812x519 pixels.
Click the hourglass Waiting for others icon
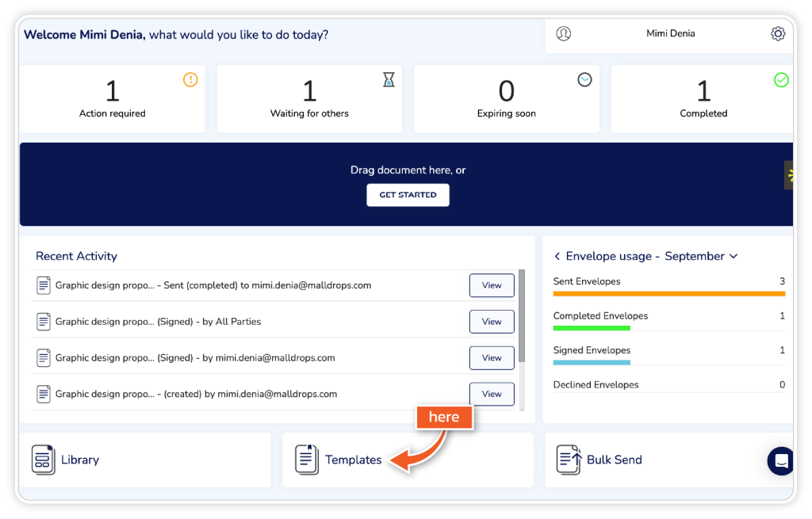[389, 79]
